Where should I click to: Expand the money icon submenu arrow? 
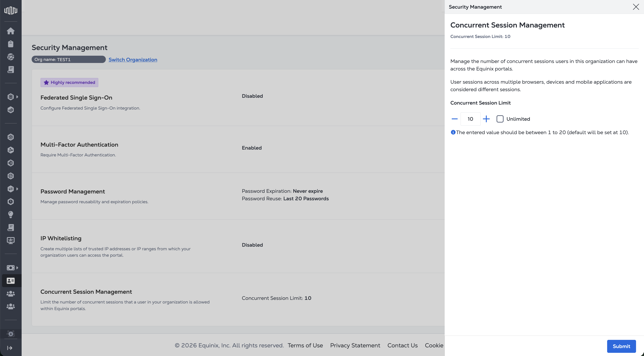(x=17, y=268)
